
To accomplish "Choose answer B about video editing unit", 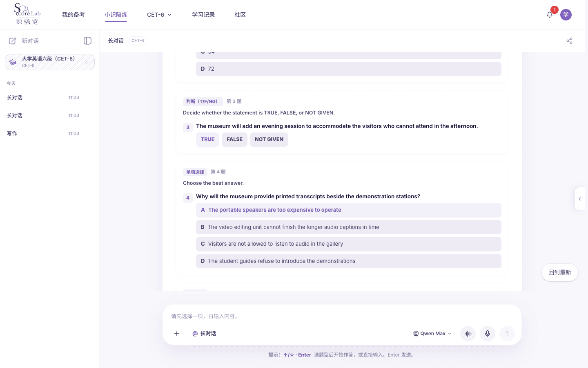I will point(349,227).
